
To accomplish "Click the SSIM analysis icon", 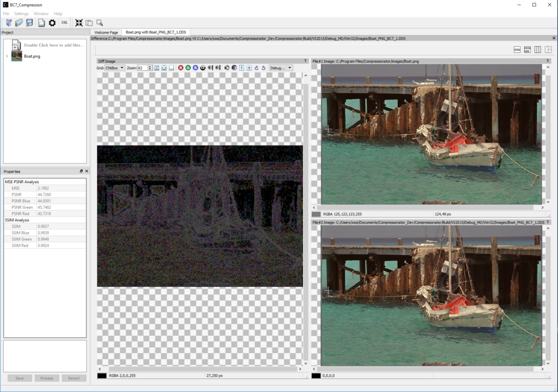I will pyautogui.click(x=517, y=50).
